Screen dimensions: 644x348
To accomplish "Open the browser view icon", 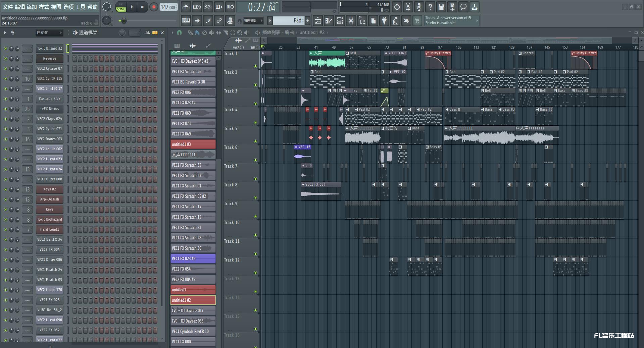I will click(362, 21).
